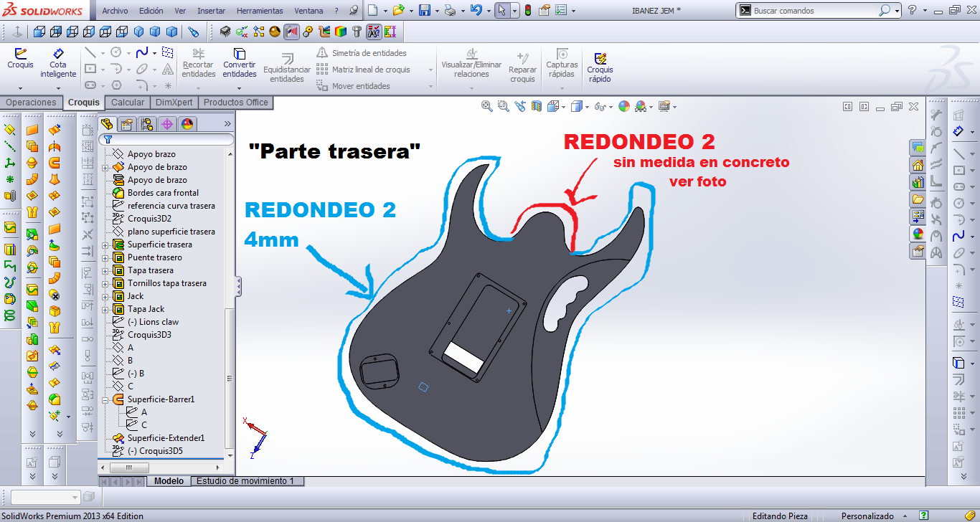Expand the Tornillos tapa trasera node
This screenshot has width=980, height=522.
[x=105, y=284]
